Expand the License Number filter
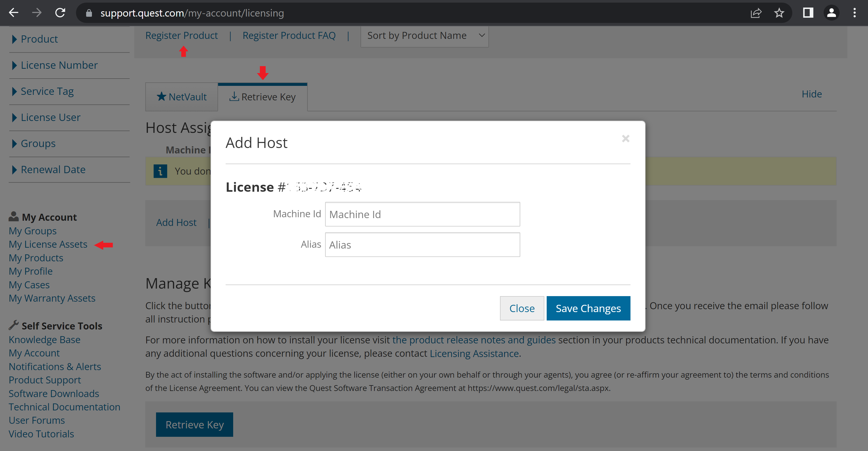The width and height of the screenshot is (868, 451). [x=59, y=65]
